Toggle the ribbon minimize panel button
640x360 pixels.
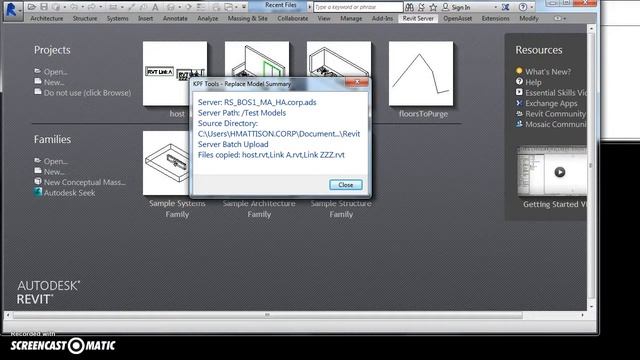(557, 18)
